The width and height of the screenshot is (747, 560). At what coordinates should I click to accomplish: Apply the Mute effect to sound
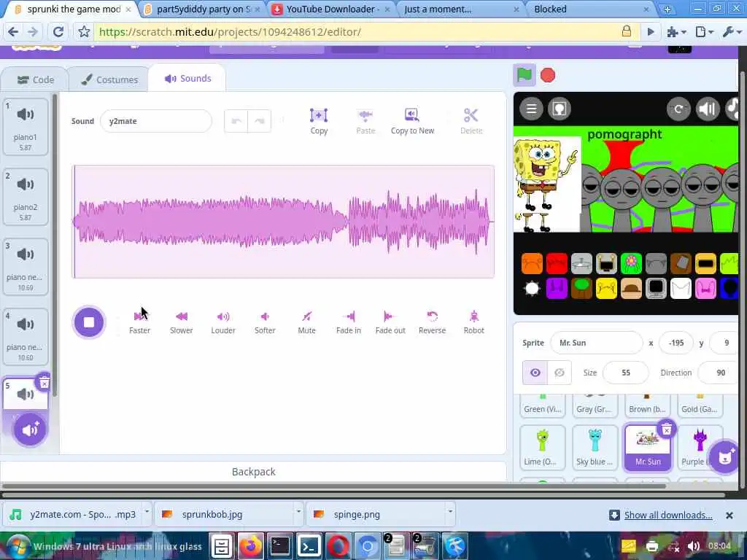tap(307, 322)
